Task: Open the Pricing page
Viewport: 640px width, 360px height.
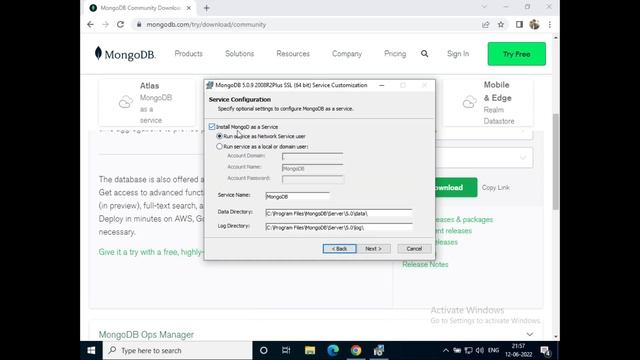Action: 395,54
